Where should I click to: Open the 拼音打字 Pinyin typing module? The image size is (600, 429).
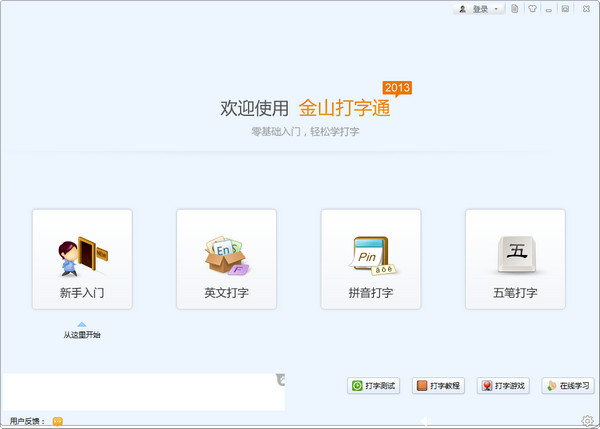tap(370, 259)
